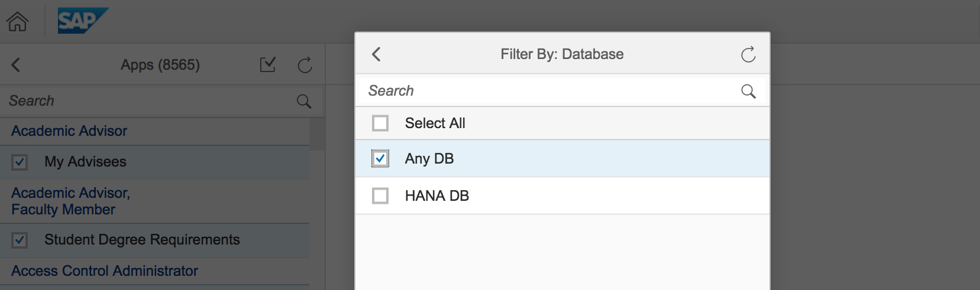
Task: Expand the Access Control Administrator group
Action: [x=154, y=271]
